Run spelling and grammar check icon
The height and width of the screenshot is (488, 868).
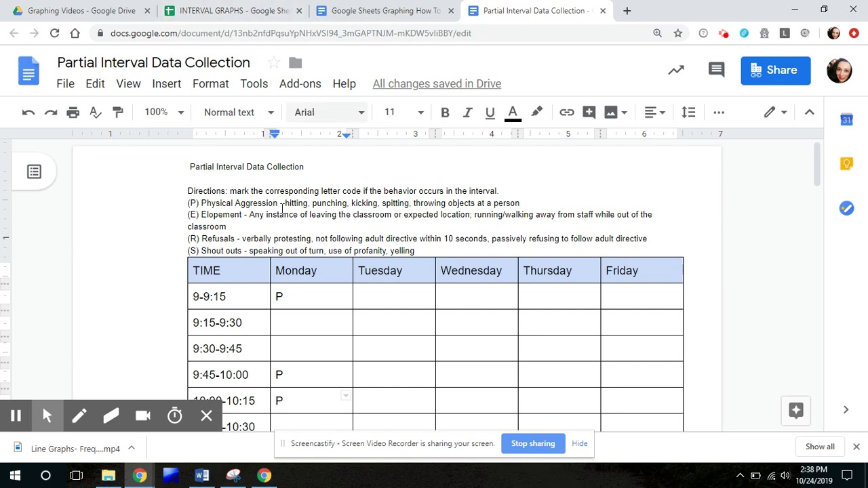96,113
